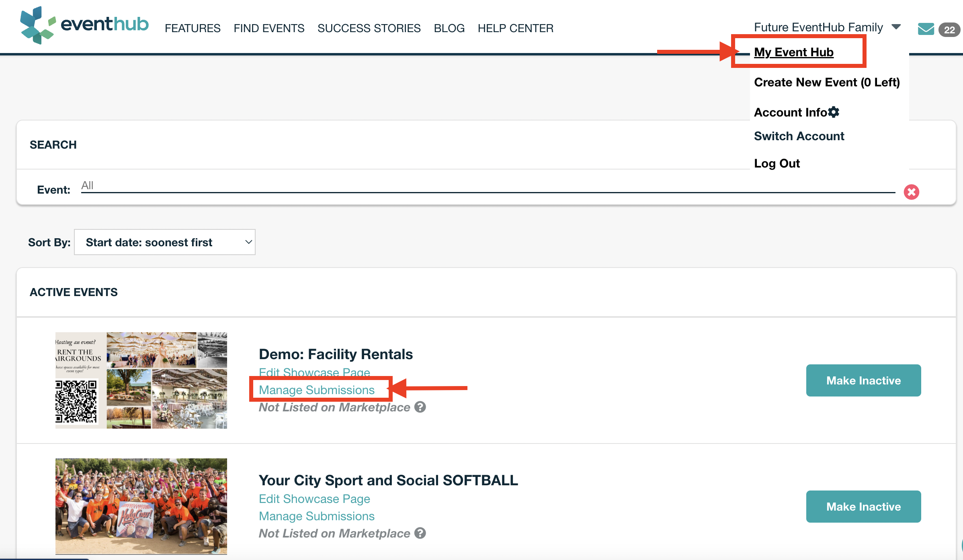Click help icon beside Demo: Facility Rentals listing status
Screen dimensions: 963x560
coord(420,407)
